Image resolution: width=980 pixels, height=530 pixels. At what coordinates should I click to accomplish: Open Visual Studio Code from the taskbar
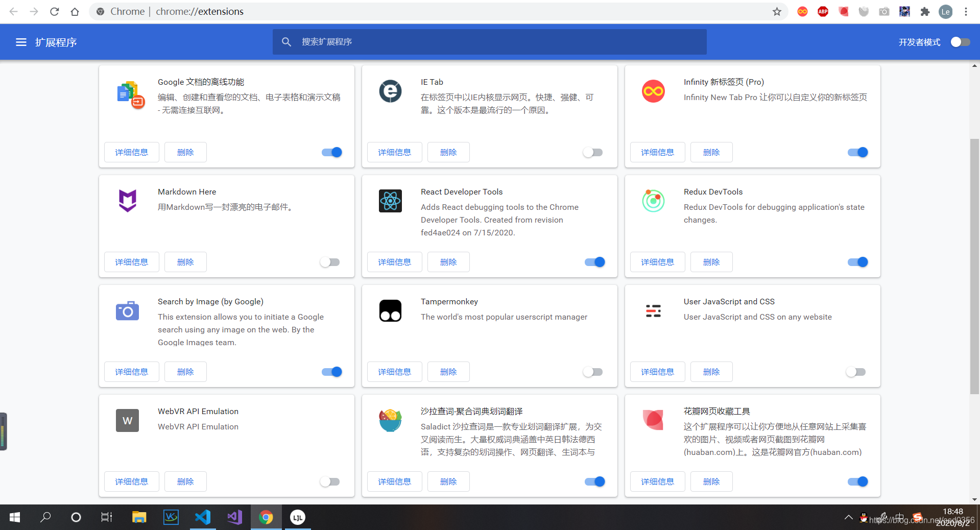coord(203,517)
